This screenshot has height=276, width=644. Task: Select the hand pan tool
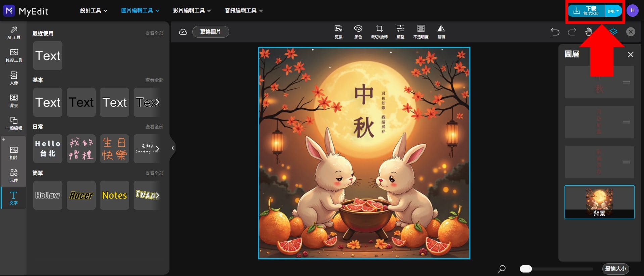point(589,32)
